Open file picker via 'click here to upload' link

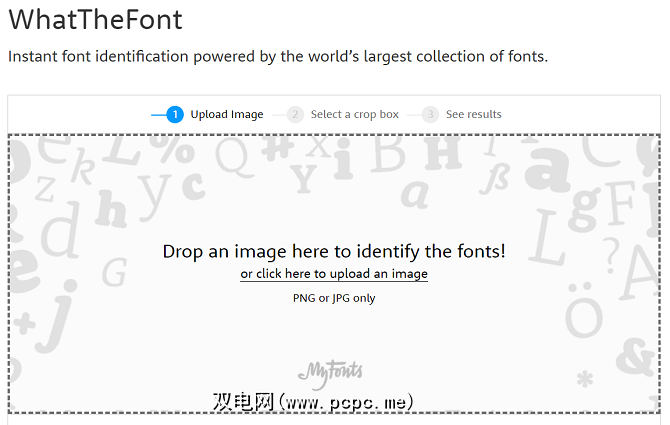[x=334, y=274]
